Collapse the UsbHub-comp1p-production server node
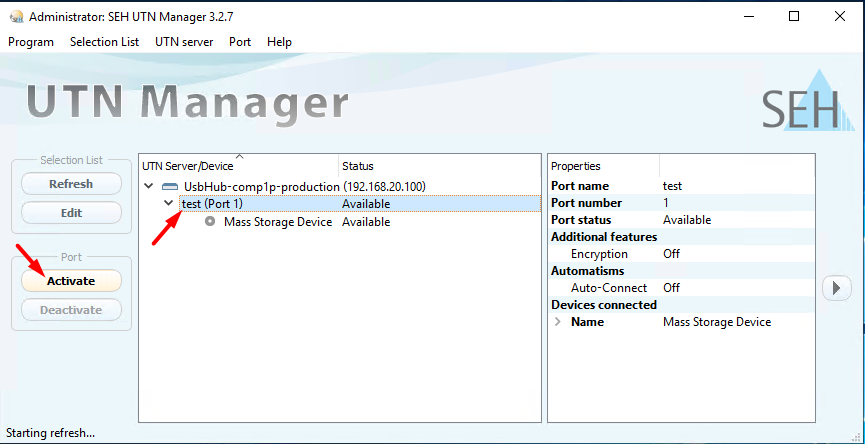Viewport: 865px width, 444px height. point(148,186)
